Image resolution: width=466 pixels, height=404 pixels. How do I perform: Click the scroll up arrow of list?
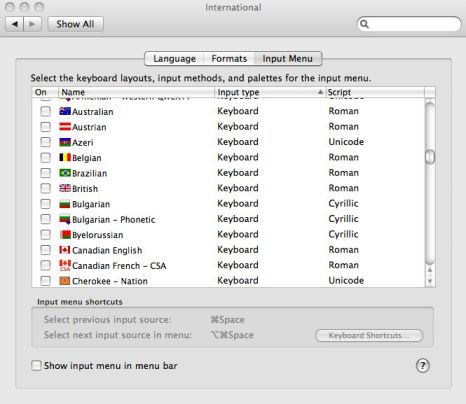pos(430,270)
